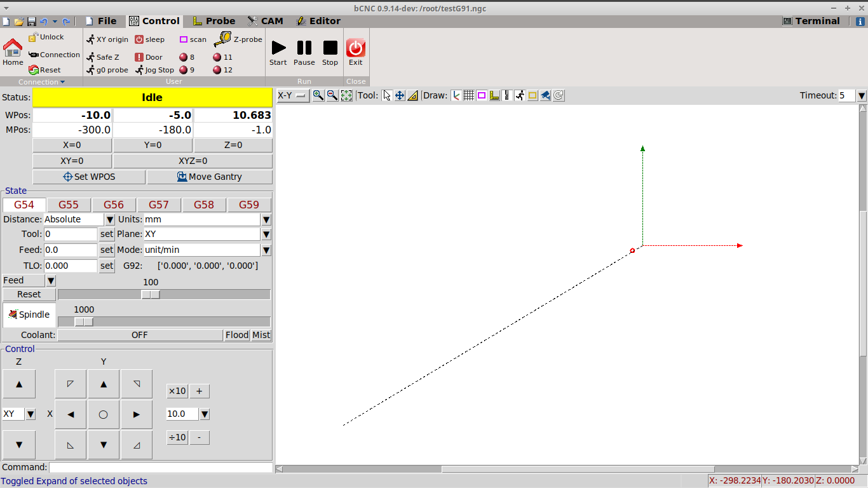Adjust the Feed override slider
This screenshot has width=868, height=488.
coord(150,294)
